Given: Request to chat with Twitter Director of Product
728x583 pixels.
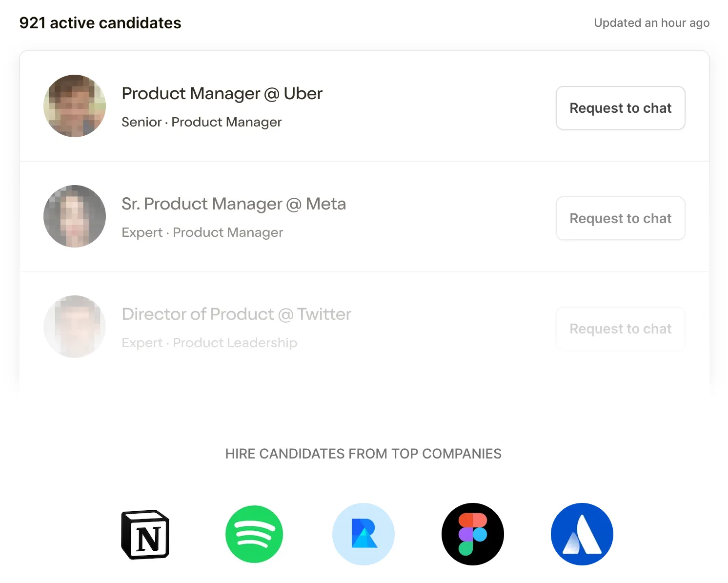Looking at the screenshot, I should click(621, 329).
